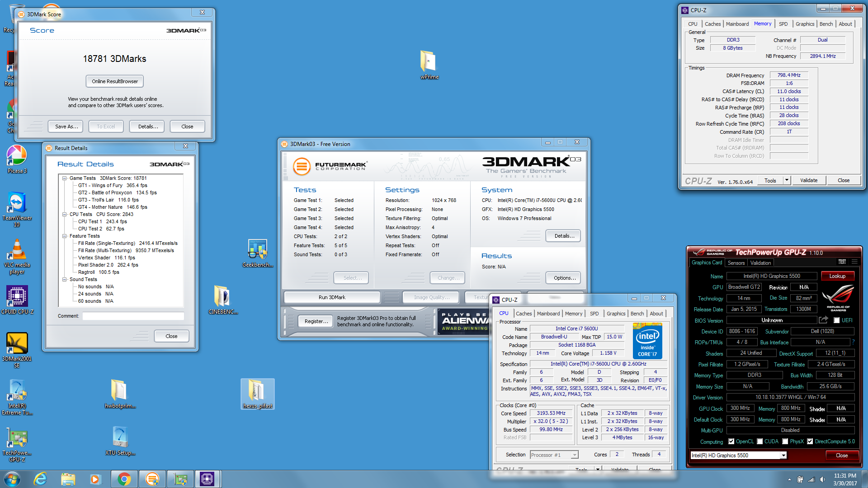Collapse the Feature Tests tree node
This screenshot has width=868, height=488.
(65, 236)
